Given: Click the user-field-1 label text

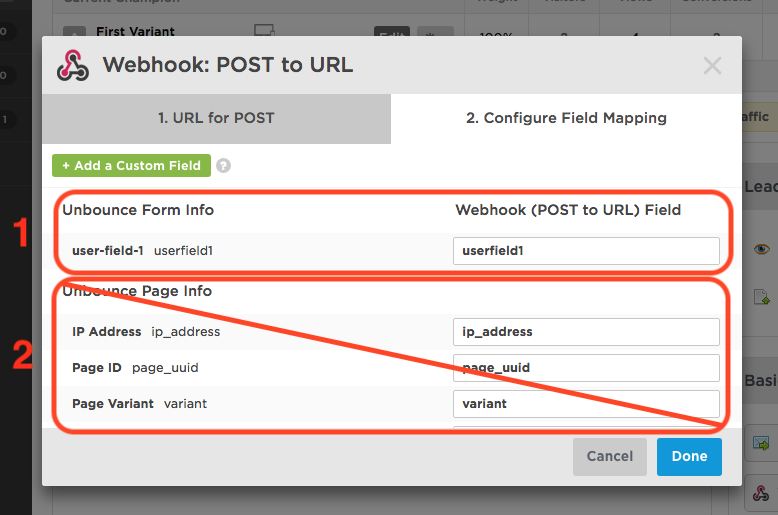Looking at the screenshot, I should pos(108,251).
